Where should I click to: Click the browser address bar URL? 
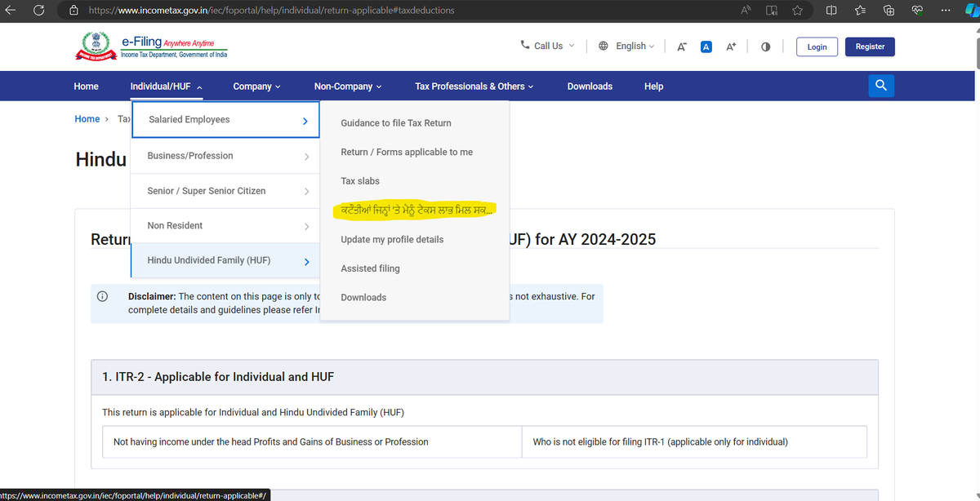click(x=270, y=11)
